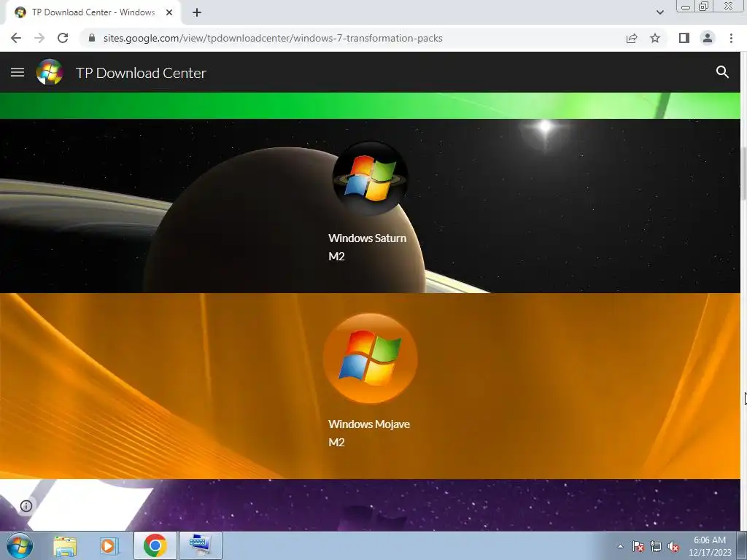Share this page via the share icon
747x560 pixels.
pos(632,38)
